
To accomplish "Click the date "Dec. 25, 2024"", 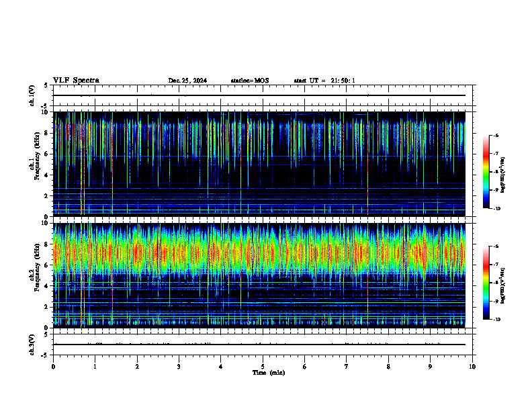I will point(187,81).
